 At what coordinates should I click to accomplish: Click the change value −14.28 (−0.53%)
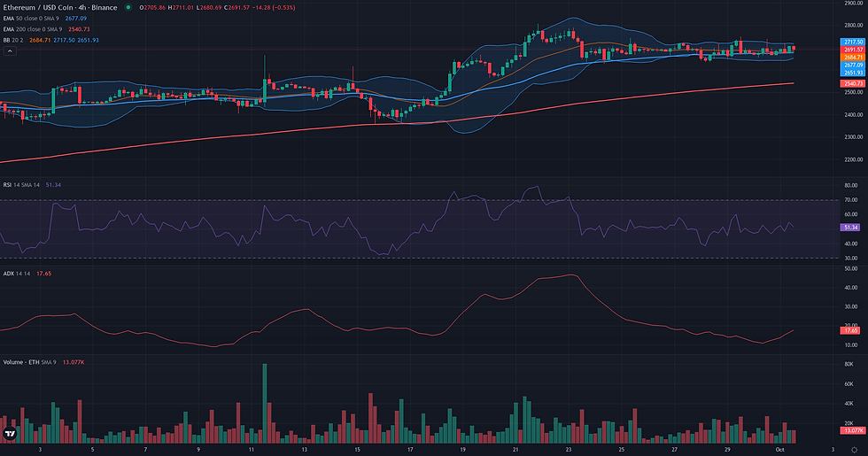click(274, 8)
